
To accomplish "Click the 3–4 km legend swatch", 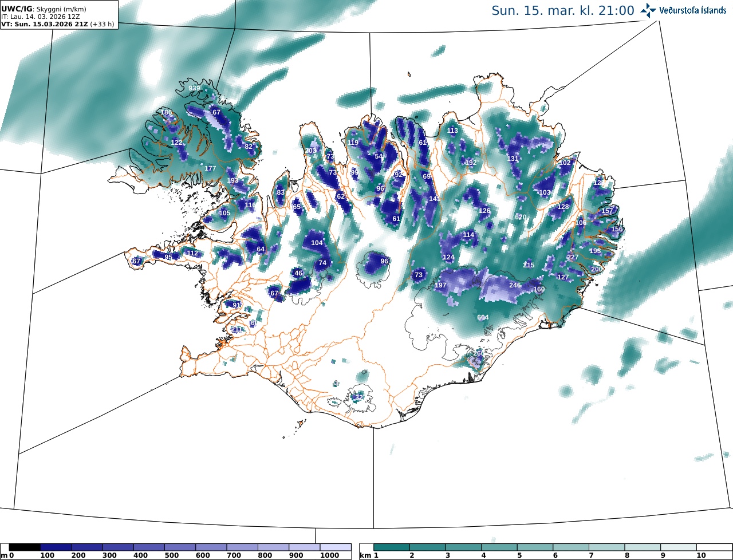I will tap(463, 547).
